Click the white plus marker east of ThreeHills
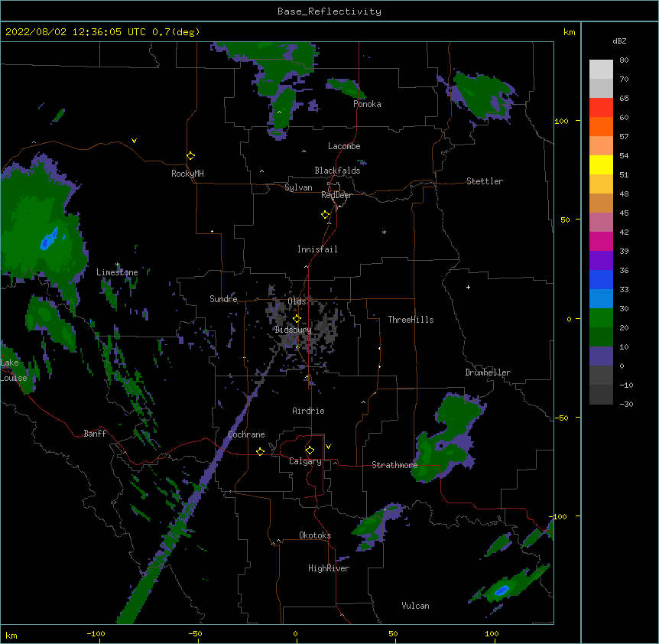This screenshot has height=644, width=659. click(x=468, y=287)
